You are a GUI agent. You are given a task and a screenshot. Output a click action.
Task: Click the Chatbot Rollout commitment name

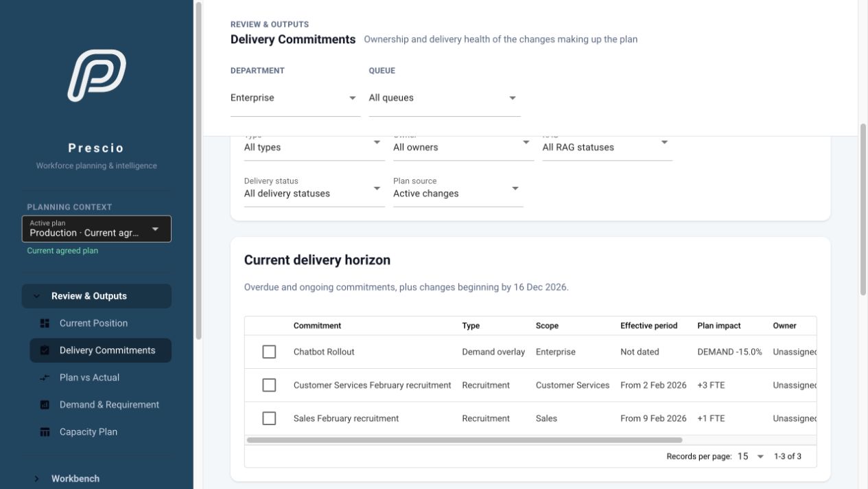coord(324,352)
